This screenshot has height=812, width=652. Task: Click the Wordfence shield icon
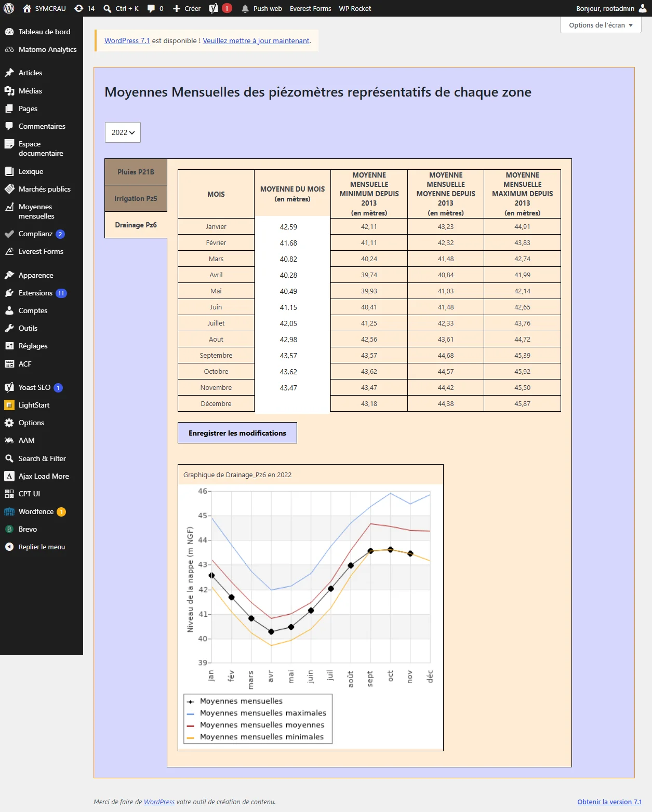(9, 511)
